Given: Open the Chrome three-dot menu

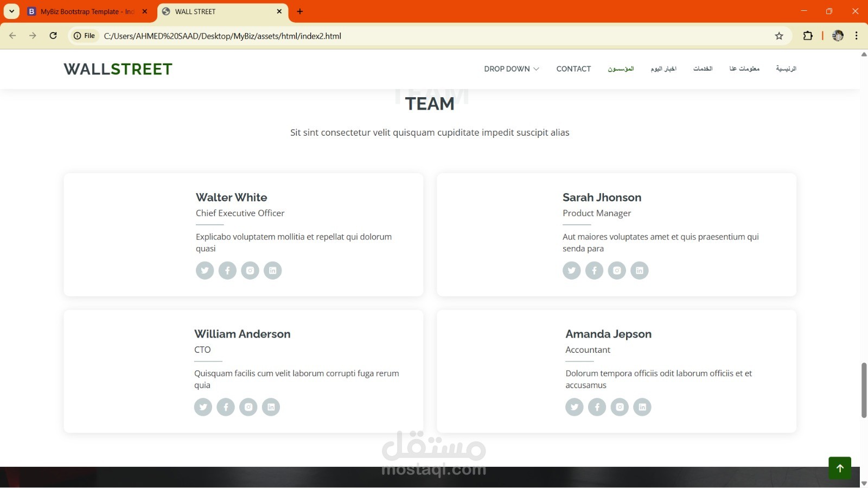Looking at the screenshot, I should click(x=857, y=36).
